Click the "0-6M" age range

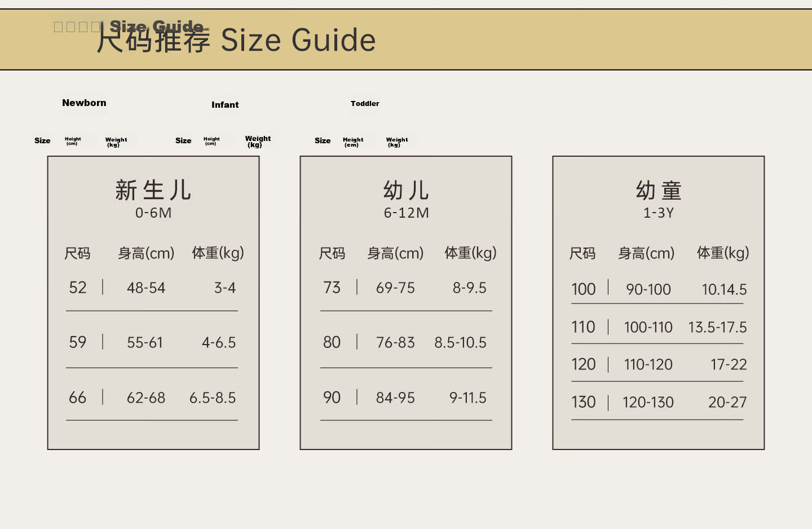153,213
